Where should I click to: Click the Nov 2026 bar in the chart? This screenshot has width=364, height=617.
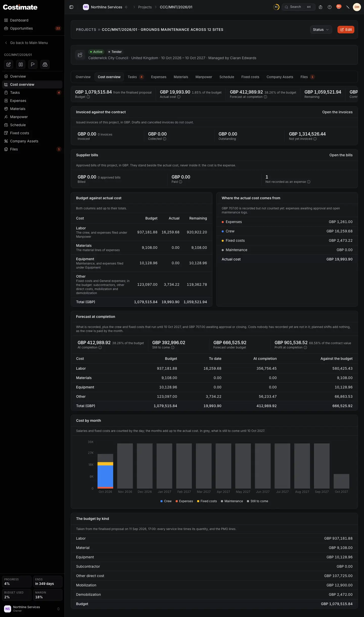coord(125,466)
